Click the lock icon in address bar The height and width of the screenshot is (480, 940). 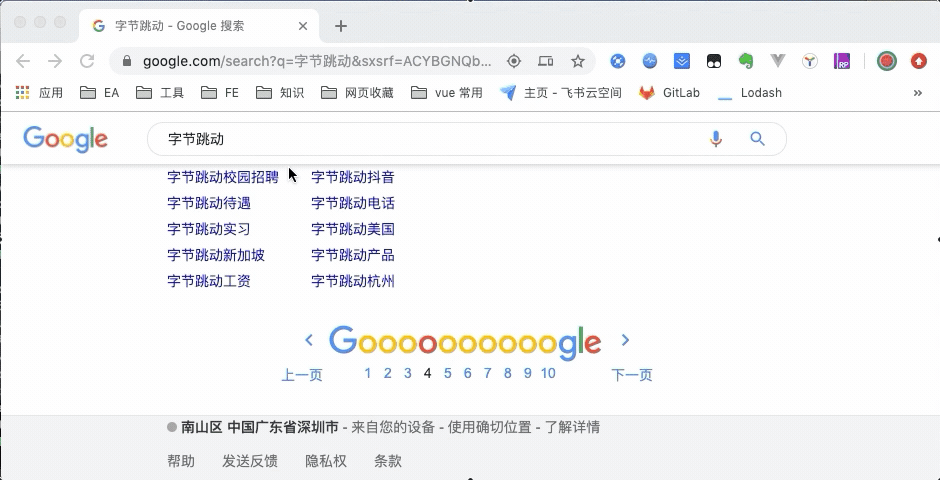coord(126,61)
